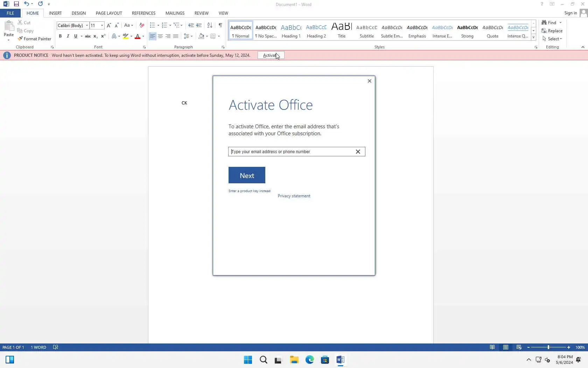The image size is (588, 368).
Task: Clear email field with X button
Action: (x=358, y=152)
